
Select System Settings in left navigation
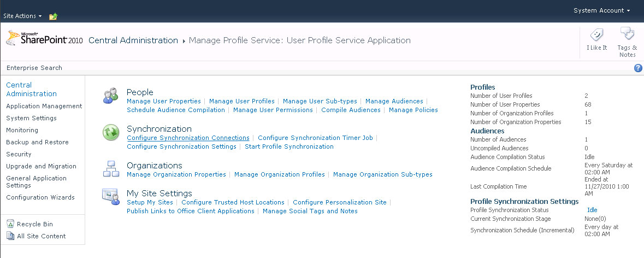pyautogui.click(x=31, y=118)
